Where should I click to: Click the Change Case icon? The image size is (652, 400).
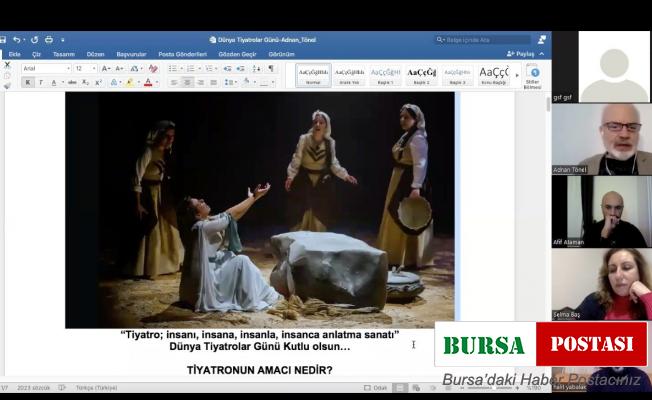136,68
